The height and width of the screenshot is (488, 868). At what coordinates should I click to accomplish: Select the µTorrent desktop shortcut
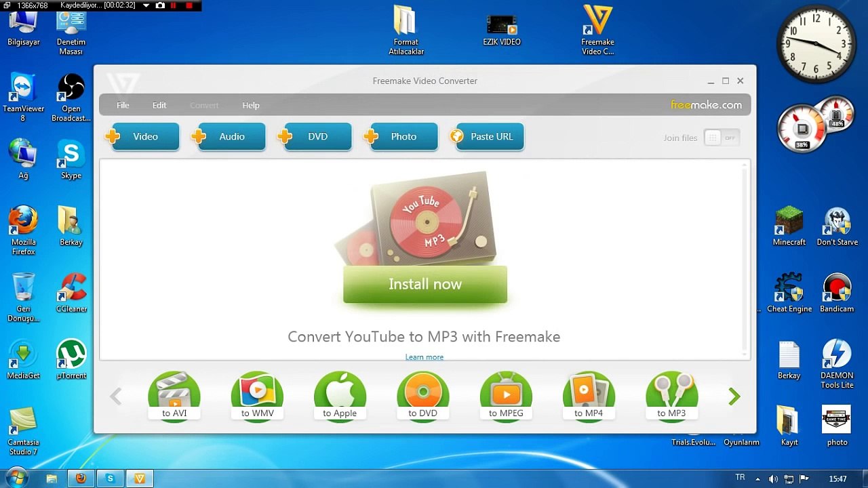(71, 360)
